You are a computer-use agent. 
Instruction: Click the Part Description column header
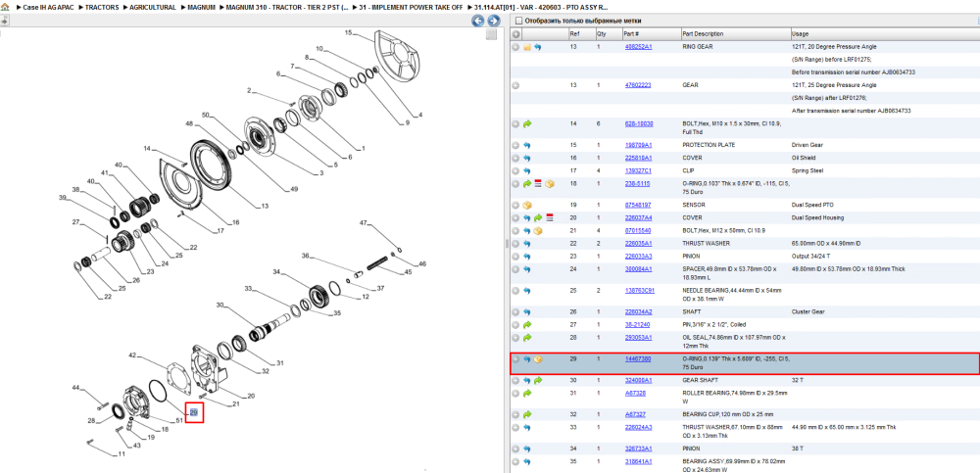(x=735, y=33)
